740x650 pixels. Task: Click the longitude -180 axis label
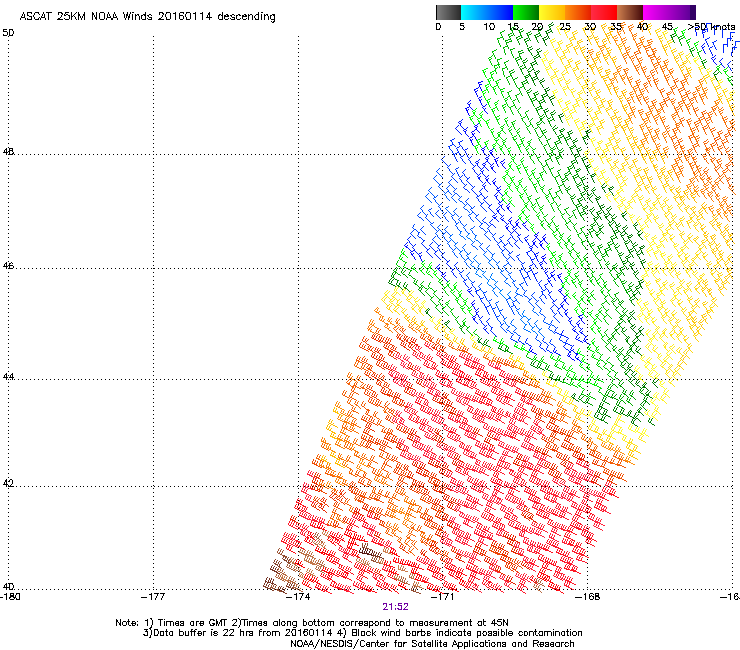click(10, 597)
